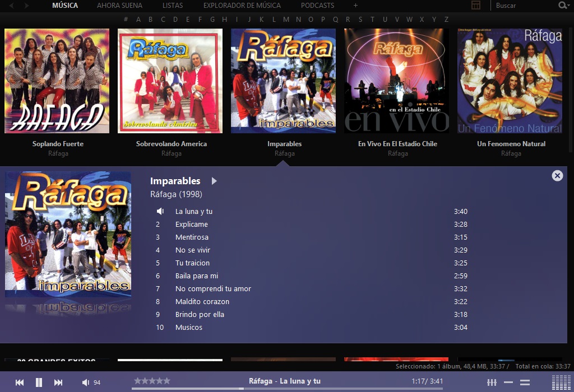Viewport: 574px width, 392px height.
Task: Click the spectrum visualizer in the bottom bar
Action: coord(561,381)
